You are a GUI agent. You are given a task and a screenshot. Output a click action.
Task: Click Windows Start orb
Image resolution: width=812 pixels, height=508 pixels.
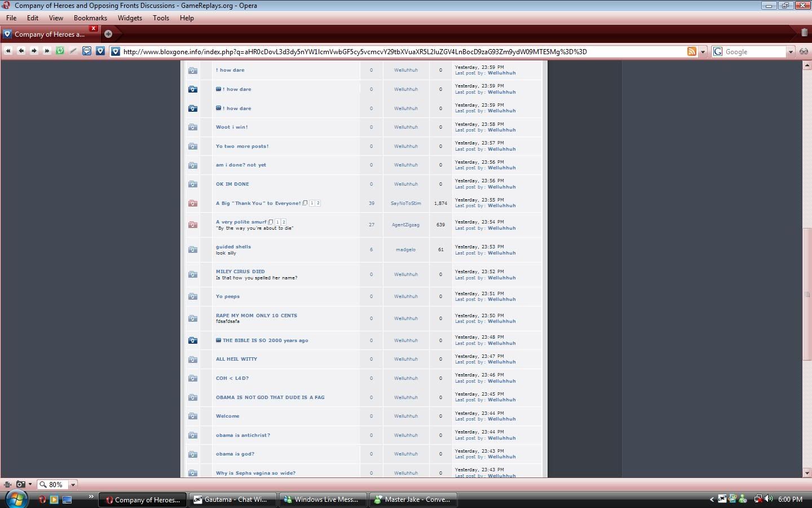tap(16, 499)
